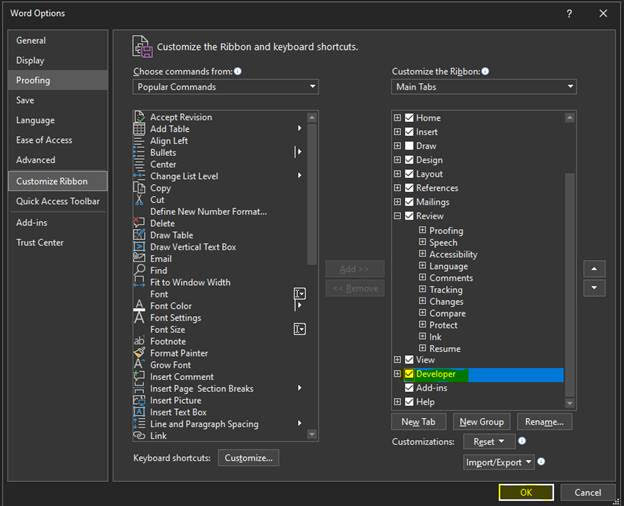Click the info icon beside Customize the Ribbon
The image size is (624, 506).
485,71
